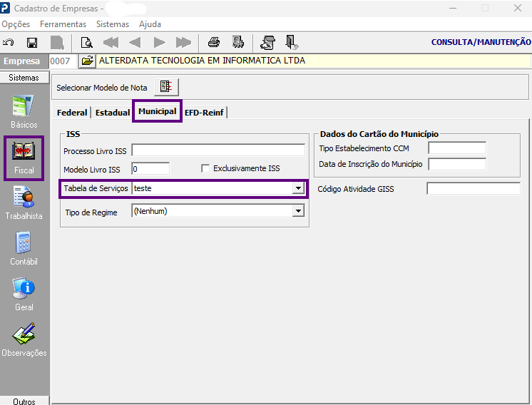Open the Ferramentas menu

coord(63,24)
